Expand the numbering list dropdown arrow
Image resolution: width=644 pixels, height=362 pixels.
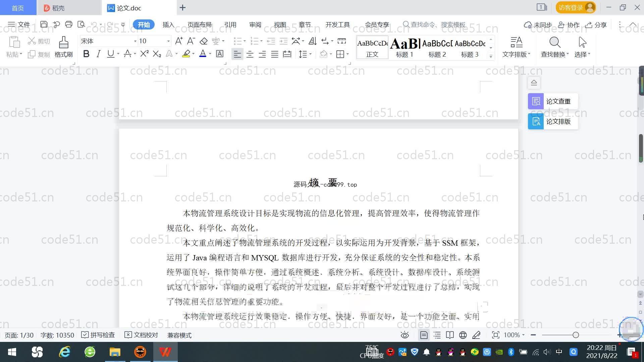coord(261,41)
